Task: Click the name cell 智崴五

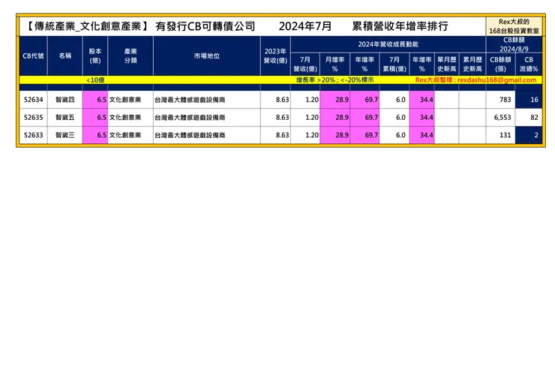Action: (x=64, y=118)
